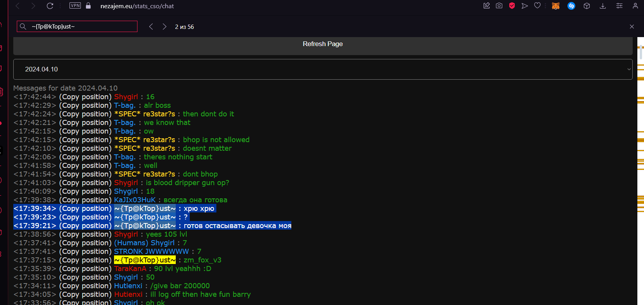
Task: Open the Shazam extension icon
Action: point(571,6)
